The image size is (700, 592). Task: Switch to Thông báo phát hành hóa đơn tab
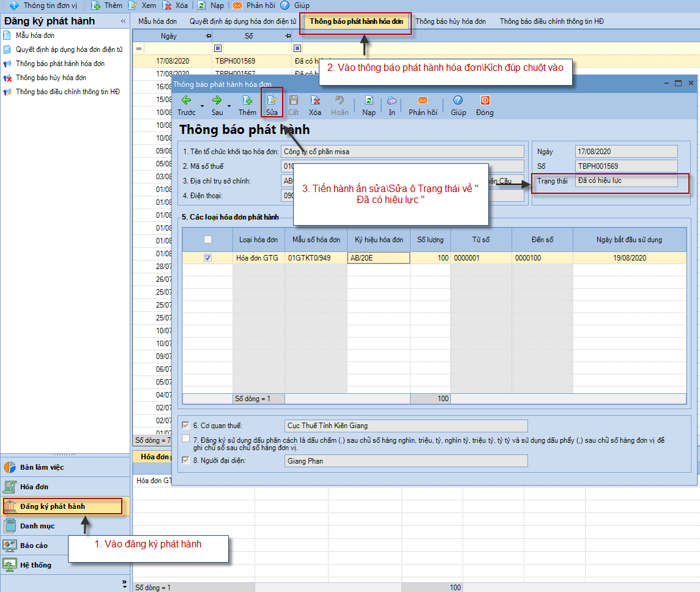coord(356,21)
